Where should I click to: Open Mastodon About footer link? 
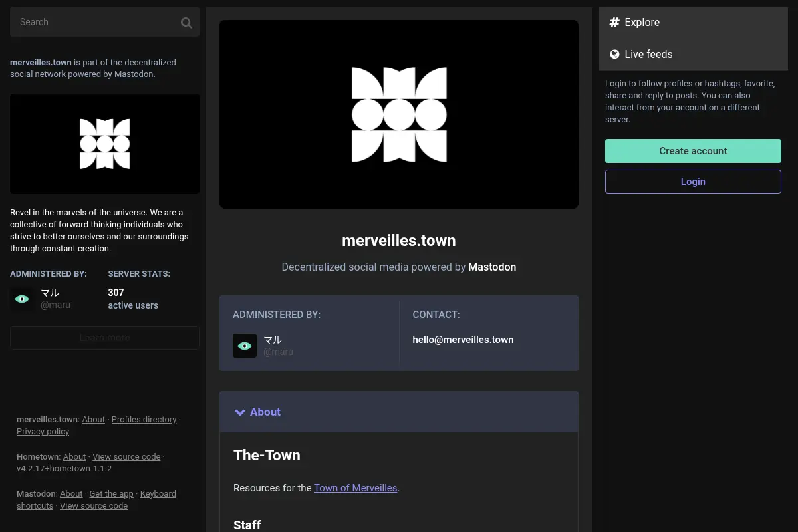[x=71, y=494]
